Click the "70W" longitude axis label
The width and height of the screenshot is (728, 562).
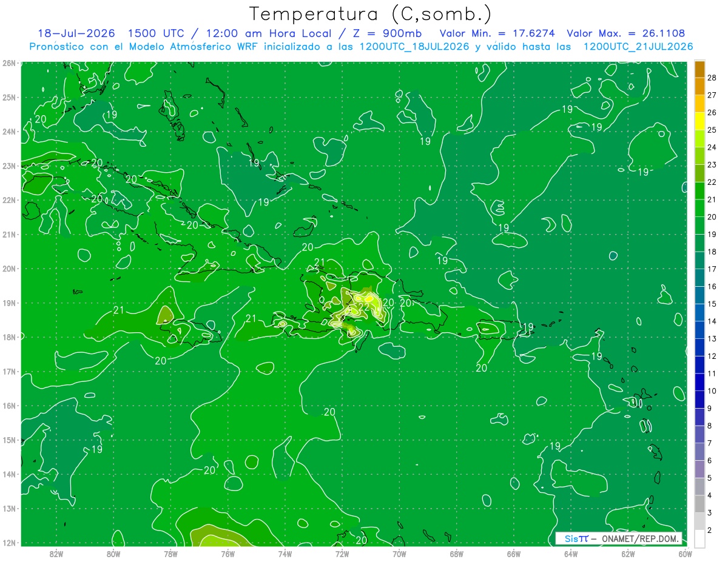(399, 554)
